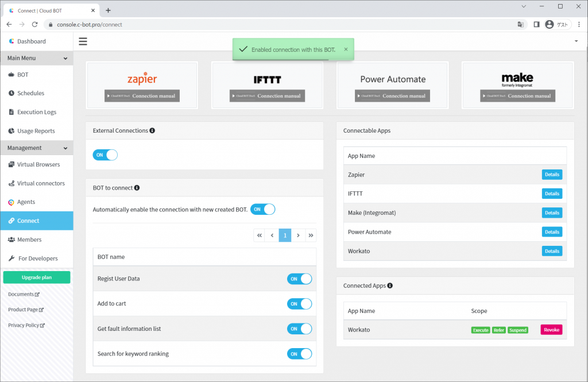The image size is (588, 382).
Task: Click the Schedules clock icon
Action: (11, 93)
